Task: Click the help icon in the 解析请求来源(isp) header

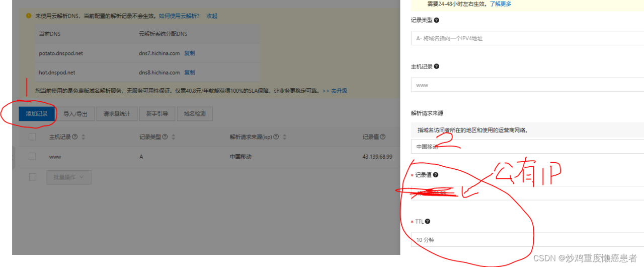Action: coord(276,137)
